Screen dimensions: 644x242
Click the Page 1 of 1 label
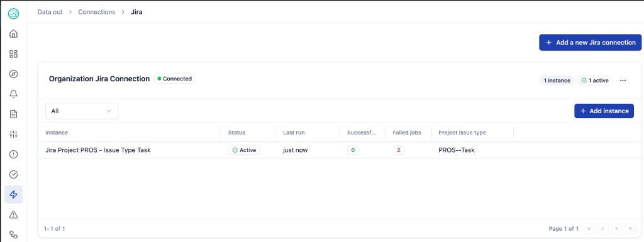pos(563,228)
